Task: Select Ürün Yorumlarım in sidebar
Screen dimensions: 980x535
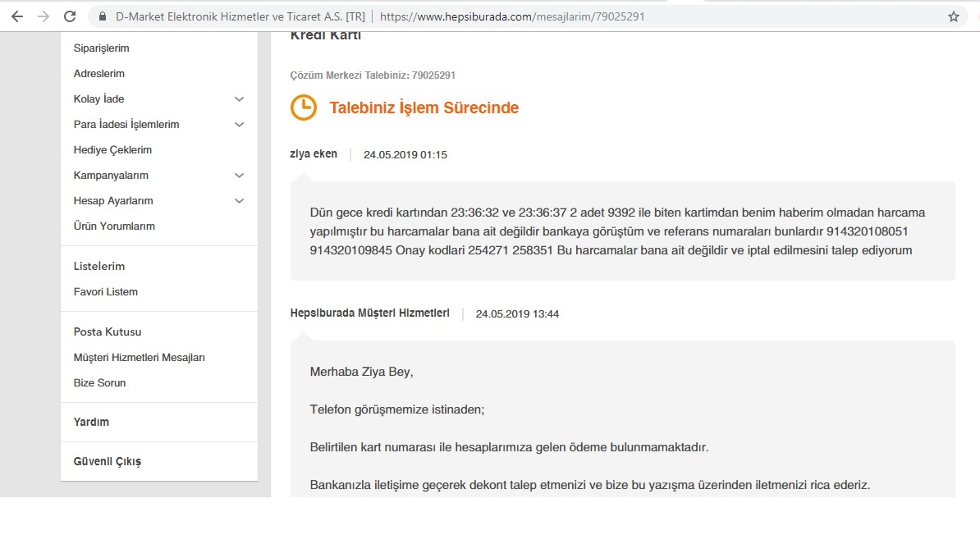Action: (x=114, y=226)
